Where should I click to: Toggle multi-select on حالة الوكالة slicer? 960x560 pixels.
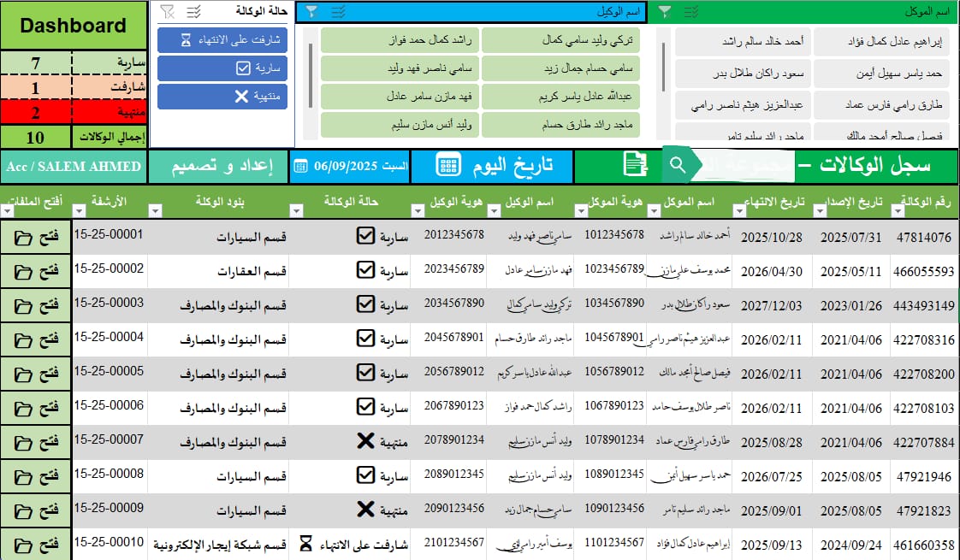click(x=193, y=12)
